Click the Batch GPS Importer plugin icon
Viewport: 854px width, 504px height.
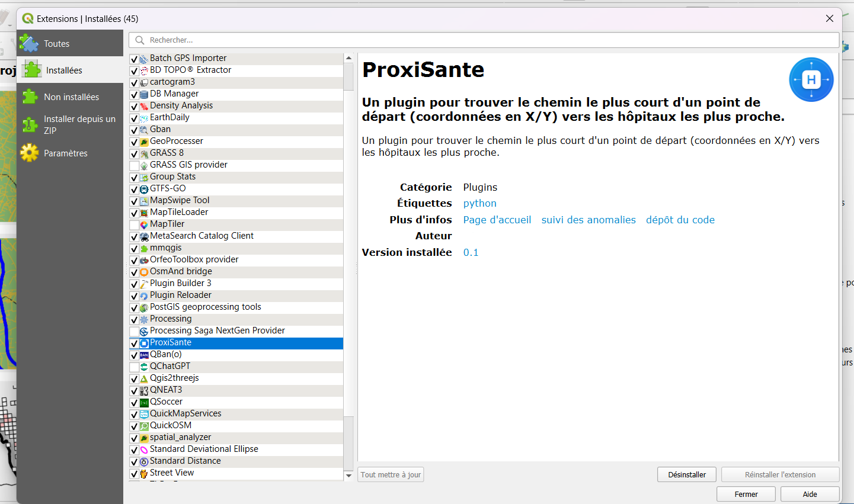(x=143, y=59)
